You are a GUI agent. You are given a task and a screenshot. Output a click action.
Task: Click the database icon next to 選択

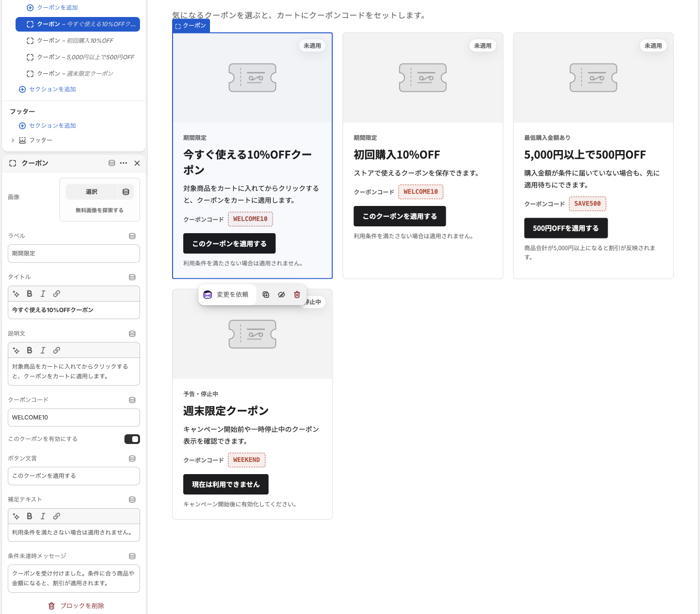(x=126, y=192)
